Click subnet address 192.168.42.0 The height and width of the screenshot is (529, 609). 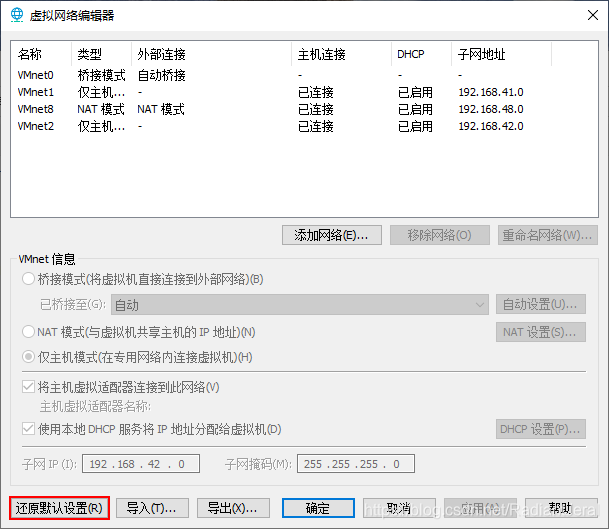tap(491, 126)
